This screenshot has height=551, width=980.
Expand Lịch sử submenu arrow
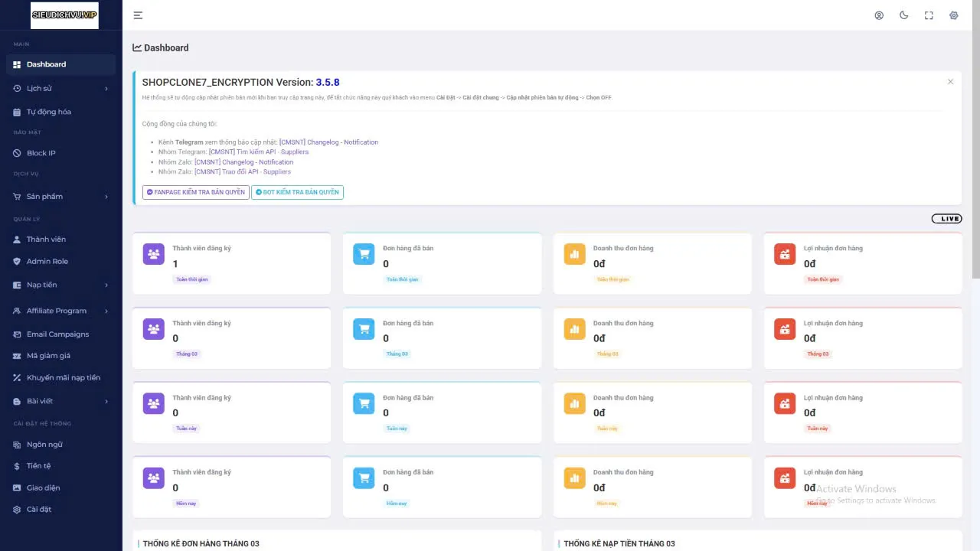click(106, 89)
